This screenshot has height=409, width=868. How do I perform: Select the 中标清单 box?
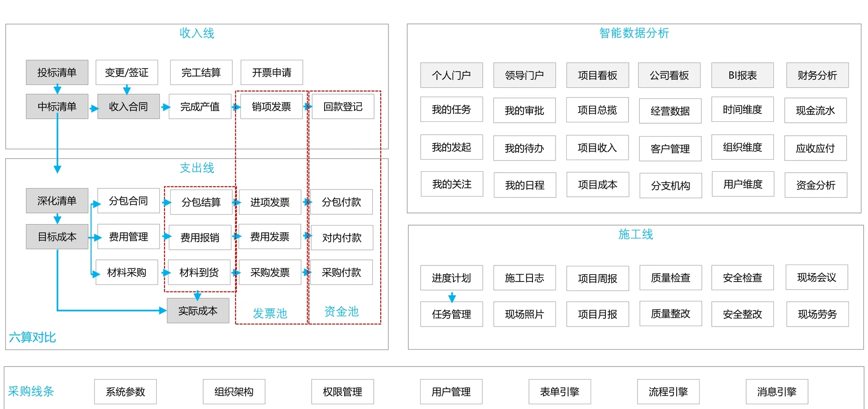(57, 106)
